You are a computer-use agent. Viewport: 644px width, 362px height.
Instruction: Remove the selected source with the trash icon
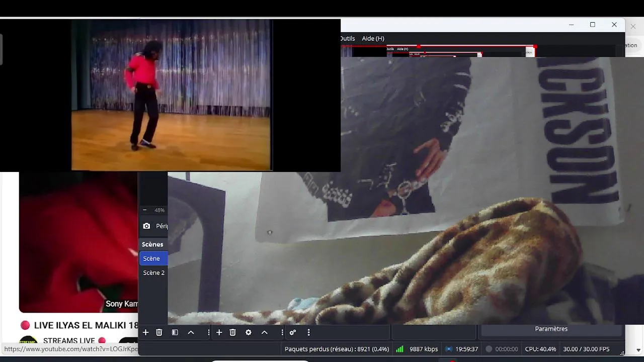click(232, 332)
